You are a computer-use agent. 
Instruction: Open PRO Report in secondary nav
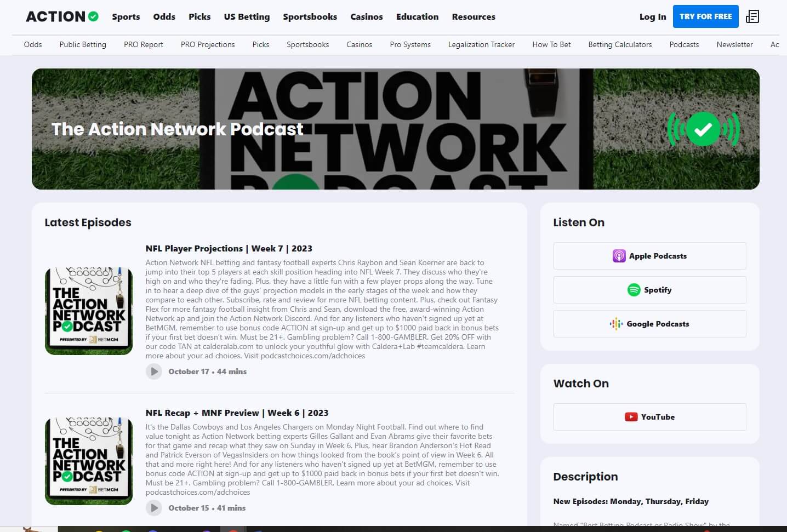tap(144, 44)
